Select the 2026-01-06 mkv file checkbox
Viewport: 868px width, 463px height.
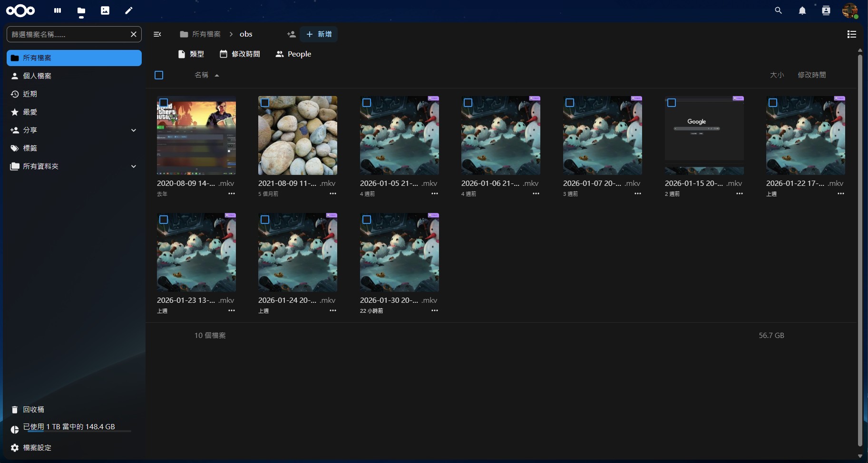click(468, 103)
